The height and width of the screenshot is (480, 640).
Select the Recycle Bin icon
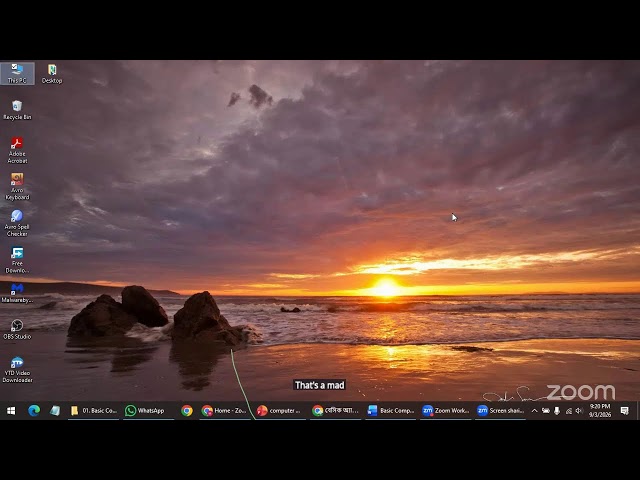coord(17,110)
